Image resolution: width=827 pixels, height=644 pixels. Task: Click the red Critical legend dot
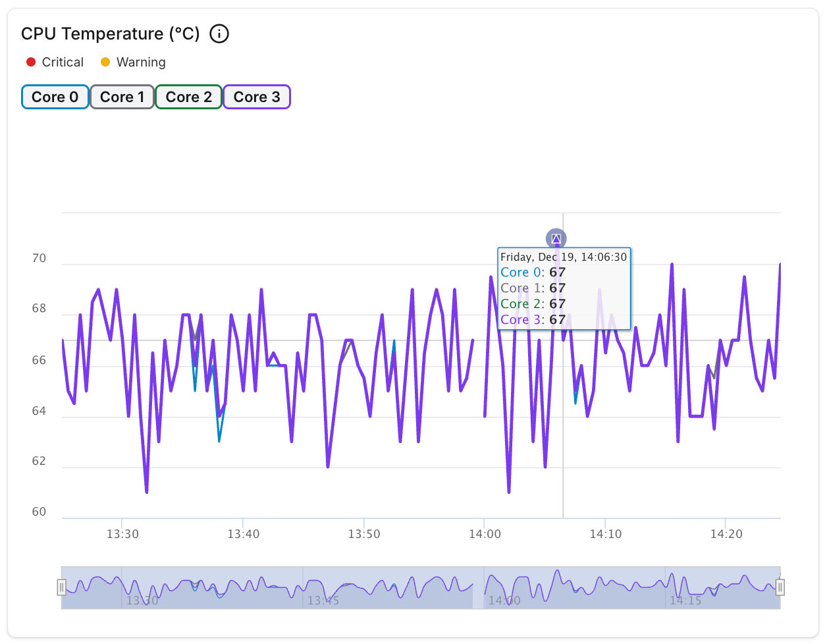pos(31,62)
